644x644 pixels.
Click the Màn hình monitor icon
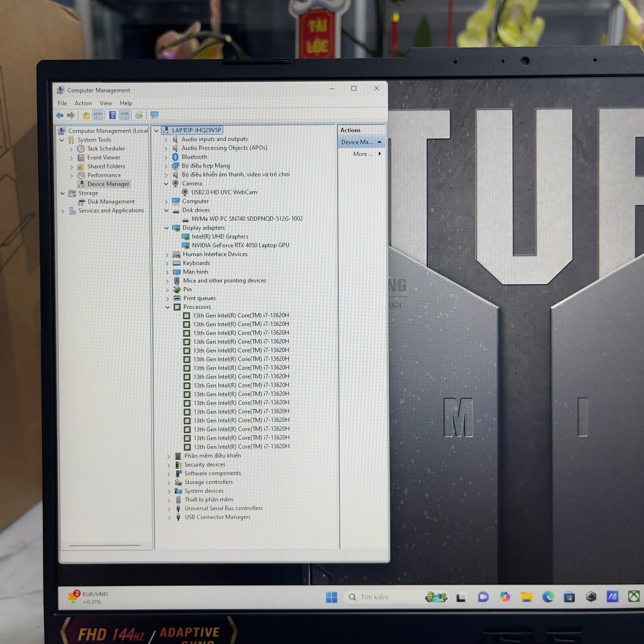coord(177,272)
